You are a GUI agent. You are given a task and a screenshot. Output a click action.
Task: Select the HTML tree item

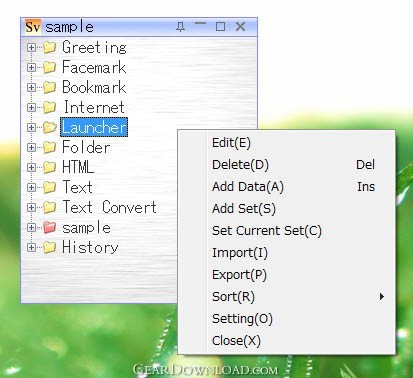[x=78, y=167]
